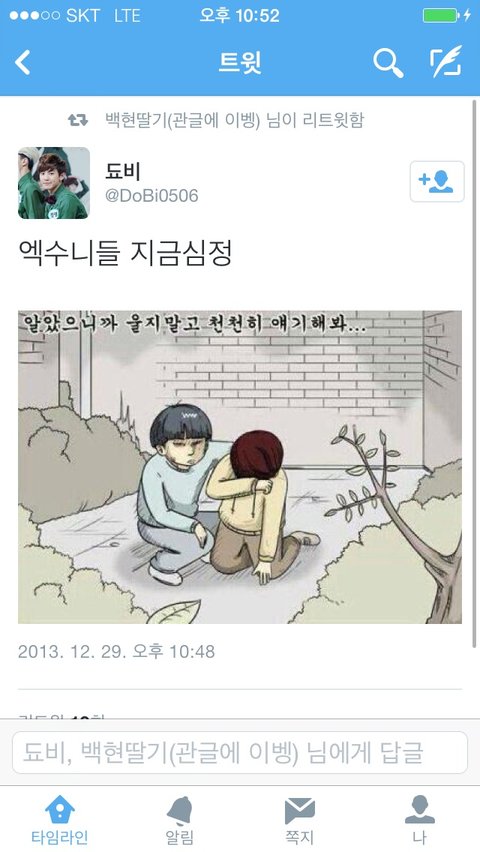Viewport: 480px width, 852px height.
Task: Tap the 트윗 title in header
Action: pyautogui.click(x=240, y=63)
